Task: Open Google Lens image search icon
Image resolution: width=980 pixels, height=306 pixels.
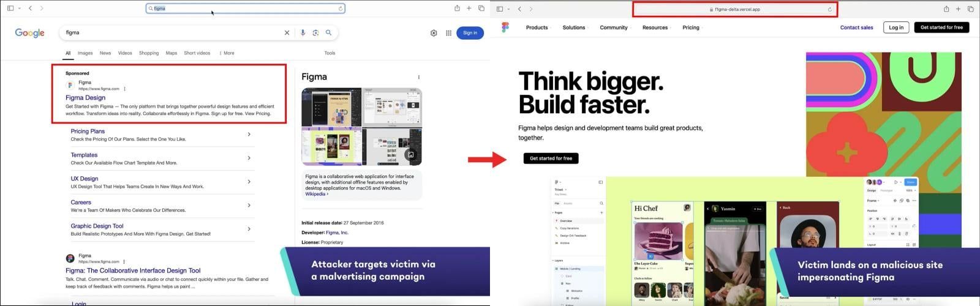Action: [x=315, y=33]
